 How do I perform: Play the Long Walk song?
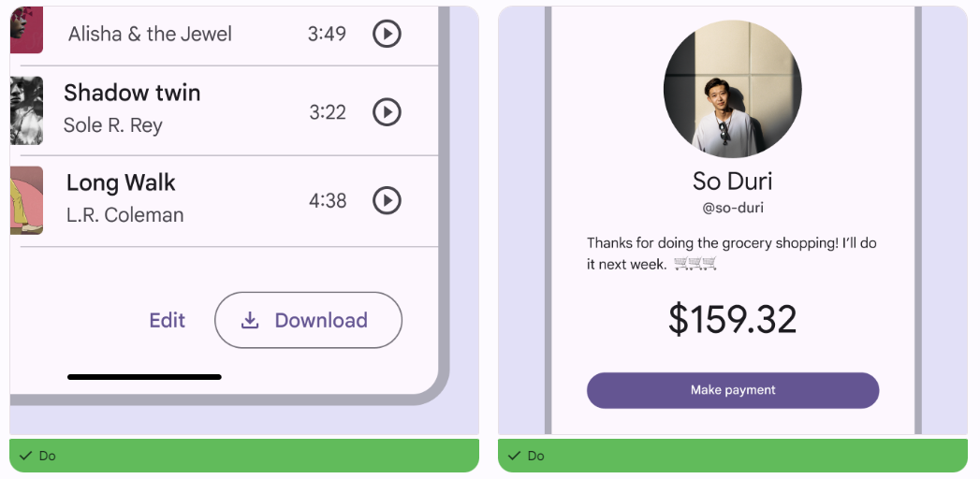click(387, 200)
